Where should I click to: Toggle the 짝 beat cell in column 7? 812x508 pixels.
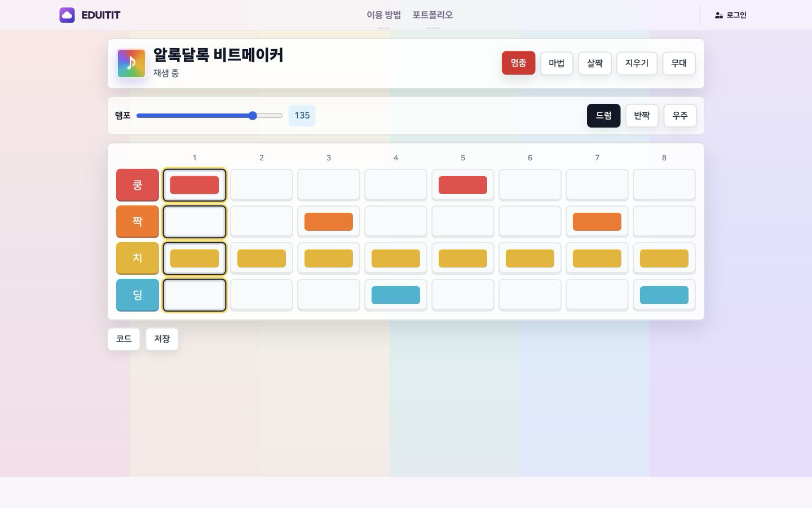pos(597,222)
